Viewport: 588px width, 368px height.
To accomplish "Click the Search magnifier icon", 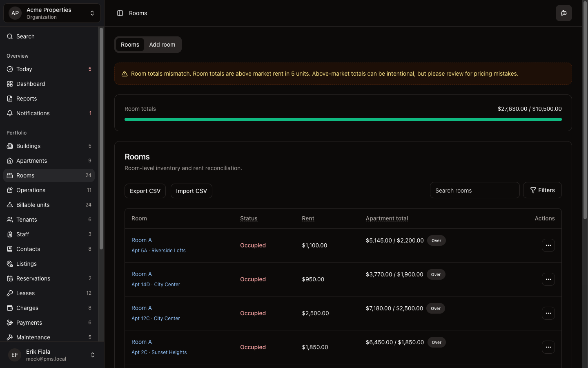I will 10,36.
